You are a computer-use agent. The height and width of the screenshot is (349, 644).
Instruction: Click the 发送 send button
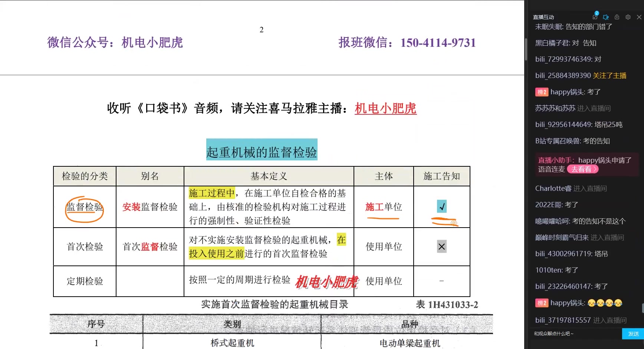click(x=633, y=334)
